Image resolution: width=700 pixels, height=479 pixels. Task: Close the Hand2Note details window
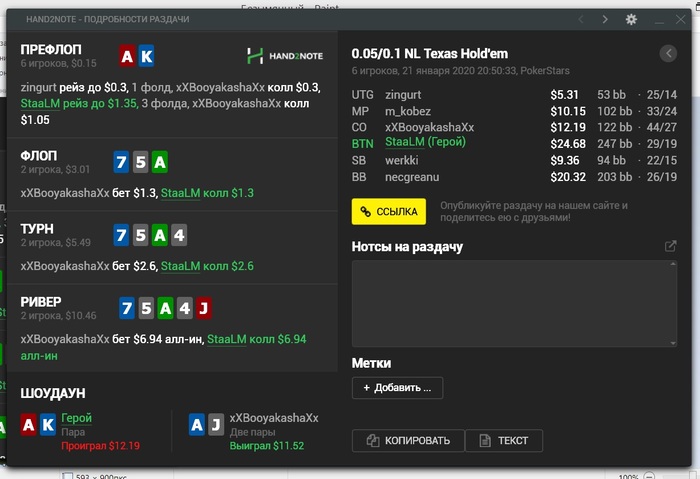[680, 19]
